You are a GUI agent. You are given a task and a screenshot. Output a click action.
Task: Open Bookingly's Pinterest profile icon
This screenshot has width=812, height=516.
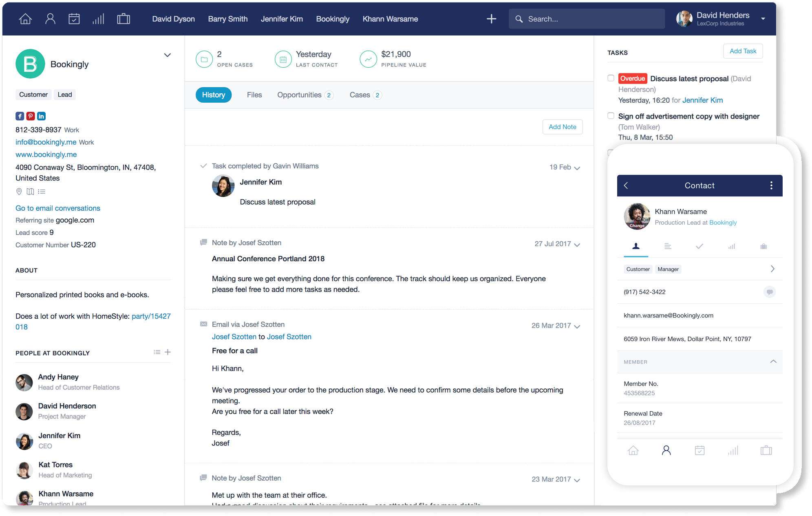(31, 116)
